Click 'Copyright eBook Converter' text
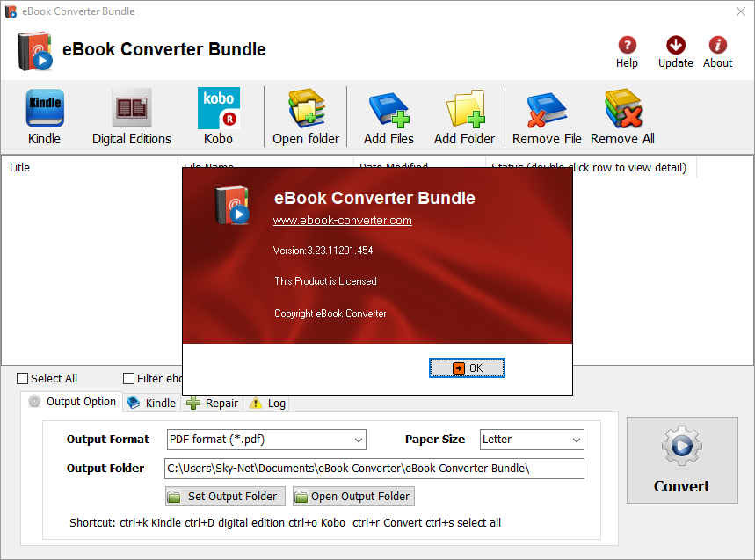Image resolution: width=755 pixels, height=560 pixels. pos(330,314)
